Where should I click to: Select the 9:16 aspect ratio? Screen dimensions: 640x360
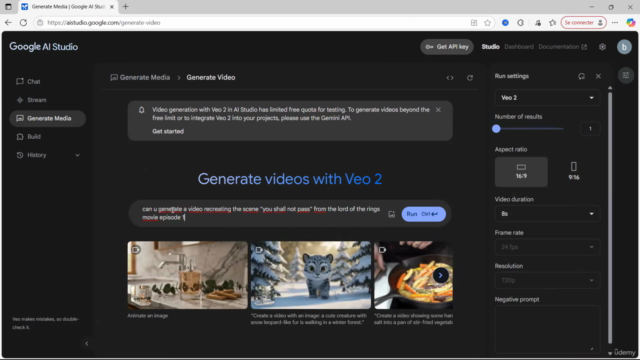pos(573,172)
